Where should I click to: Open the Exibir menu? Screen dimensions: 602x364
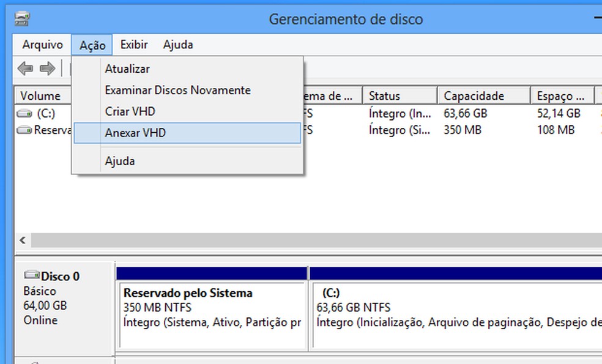tap(133, 44)
